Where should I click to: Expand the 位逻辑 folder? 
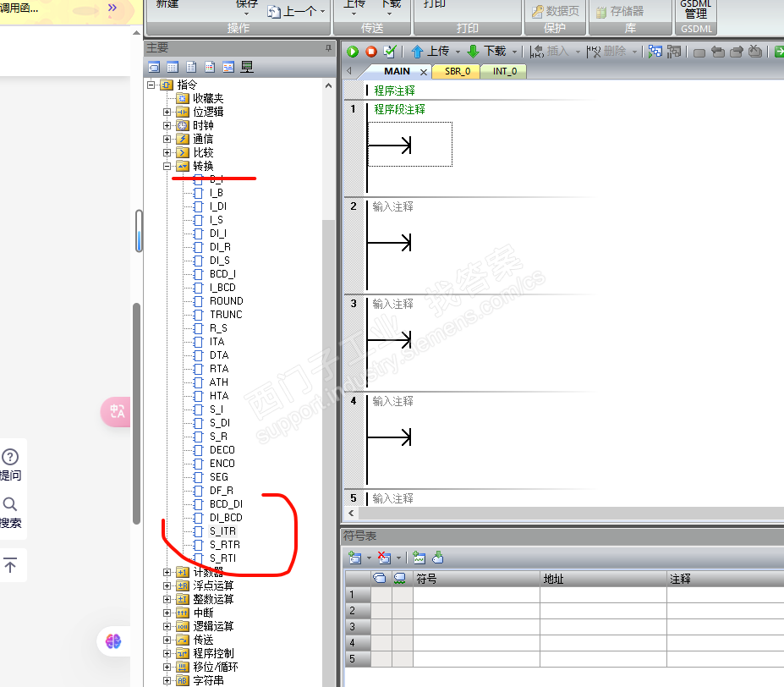pos(167,112)
